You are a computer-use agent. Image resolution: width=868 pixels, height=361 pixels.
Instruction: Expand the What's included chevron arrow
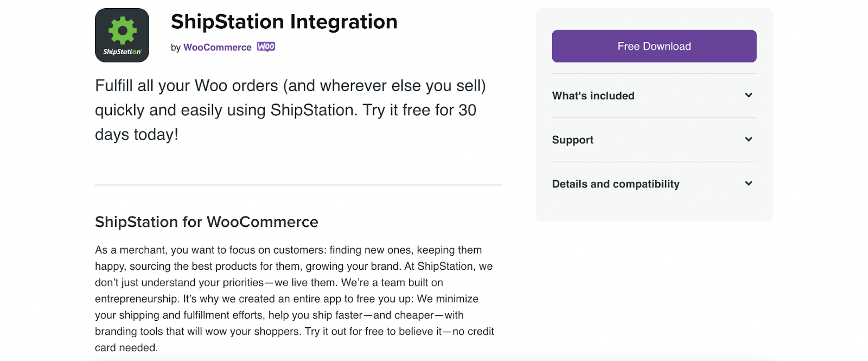pos(749,96)
